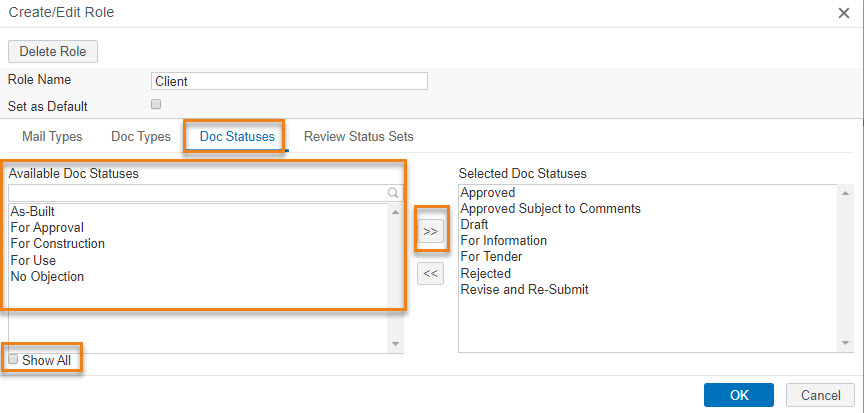Close the Create/Edit Role dialog with X

[844, 12]
